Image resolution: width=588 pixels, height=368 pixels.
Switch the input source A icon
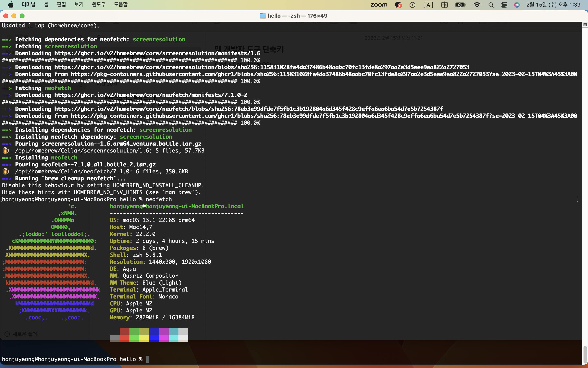pyautogui.click(x=428, y=5)
